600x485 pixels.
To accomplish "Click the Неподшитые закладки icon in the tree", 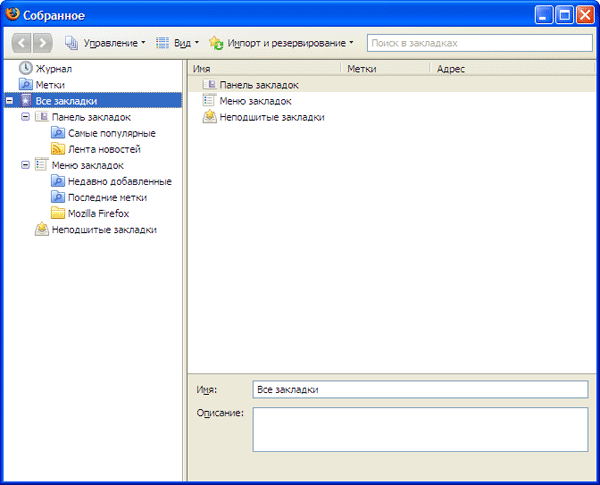I will 42,229.
